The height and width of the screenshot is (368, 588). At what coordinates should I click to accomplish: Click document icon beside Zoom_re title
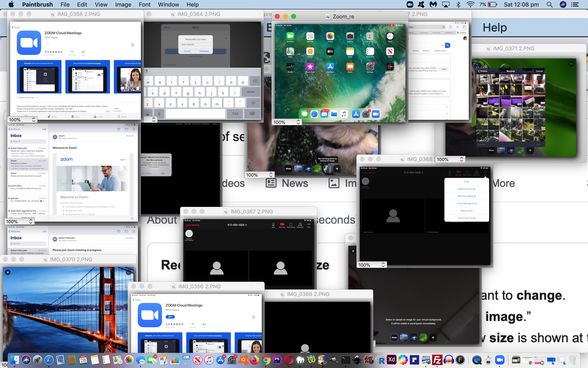(328, 17)
